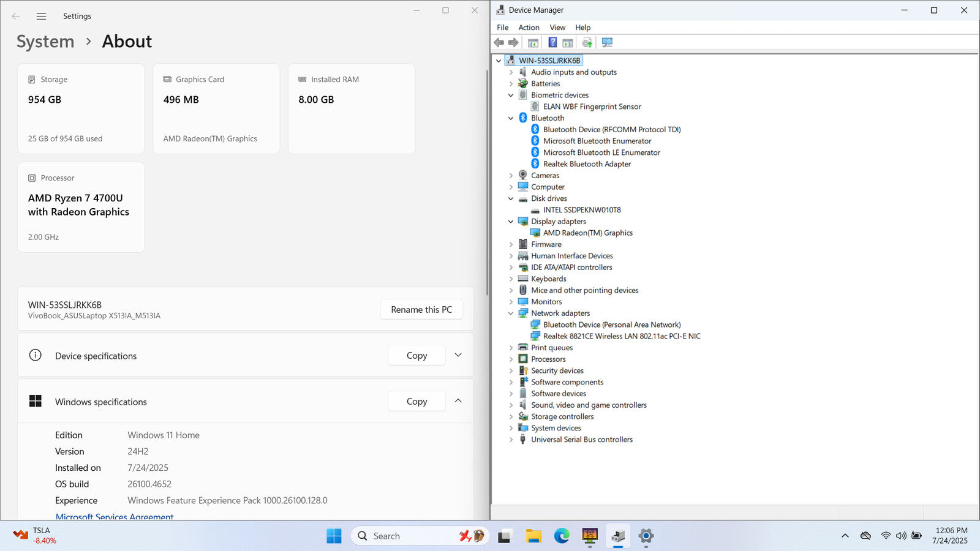Collapse the Windows specifications section
Viewport: 980px width, 551px height.
pos(458,401)
